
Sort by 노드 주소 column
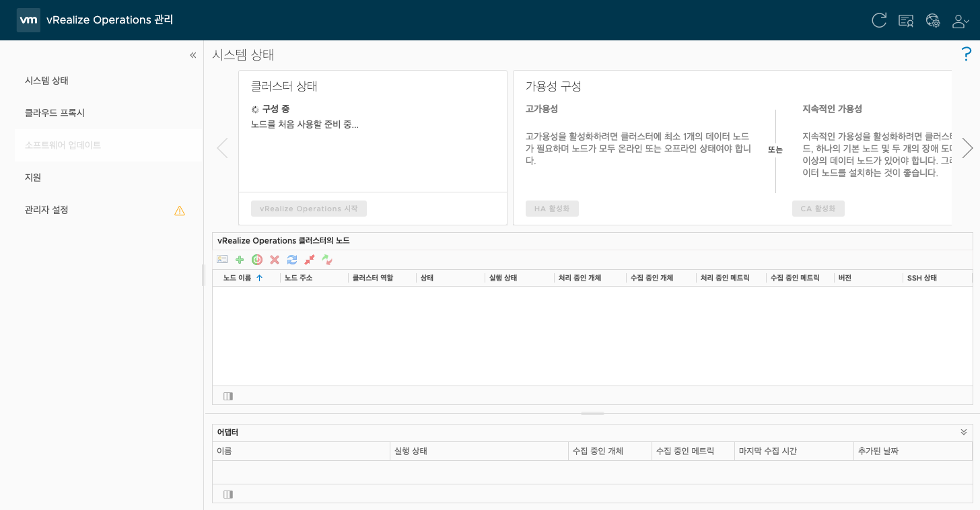(x=314, y=278)
